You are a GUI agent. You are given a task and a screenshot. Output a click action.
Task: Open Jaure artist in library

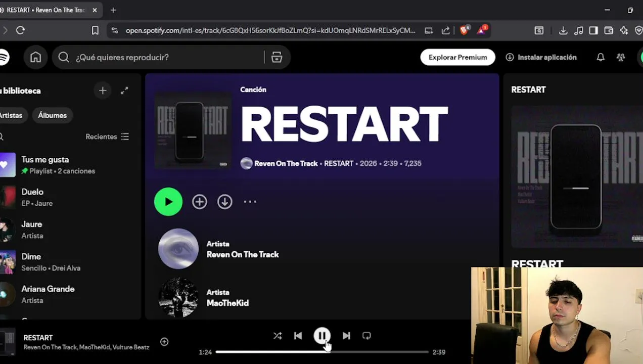coord(68,230)
